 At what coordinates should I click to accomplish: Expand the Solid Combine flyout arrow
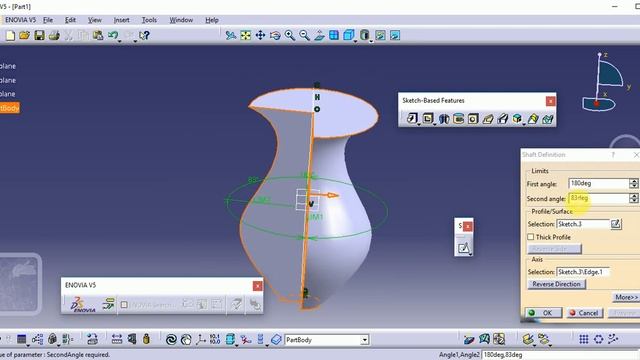pos(524,124)
